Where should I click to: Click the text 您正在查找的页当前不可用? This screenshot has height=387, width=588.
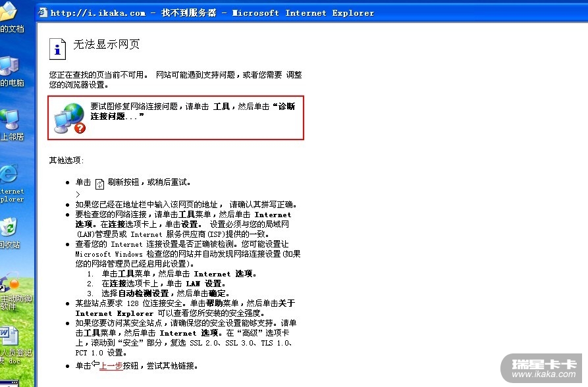(99, 74)
